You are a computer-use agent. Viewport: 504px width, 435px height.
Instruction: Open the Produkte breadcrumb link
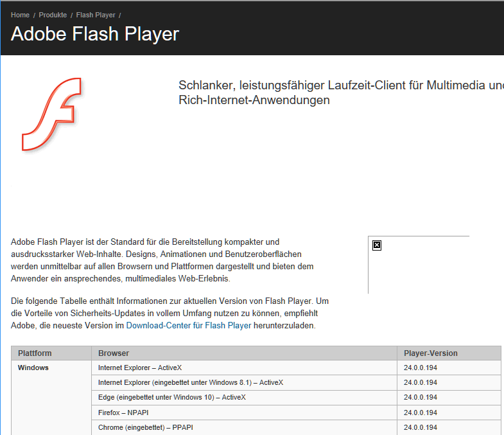pyautogui.click(x=53, y=15)
